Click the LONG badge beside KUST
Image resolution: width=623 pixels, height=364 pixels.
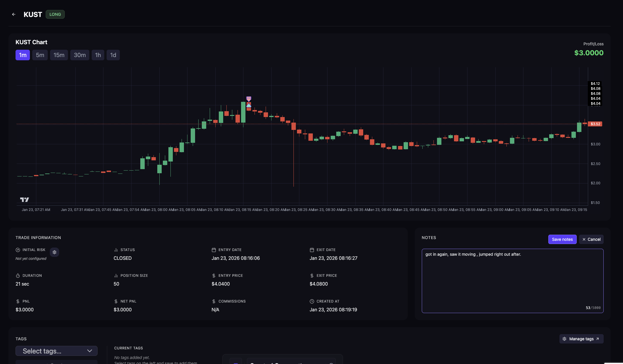tap(55, 14)
